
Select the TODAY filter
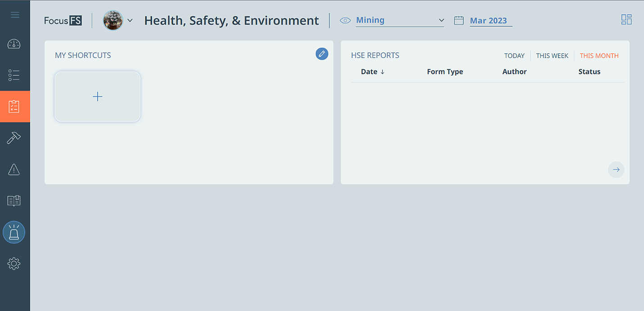[514, 56]
